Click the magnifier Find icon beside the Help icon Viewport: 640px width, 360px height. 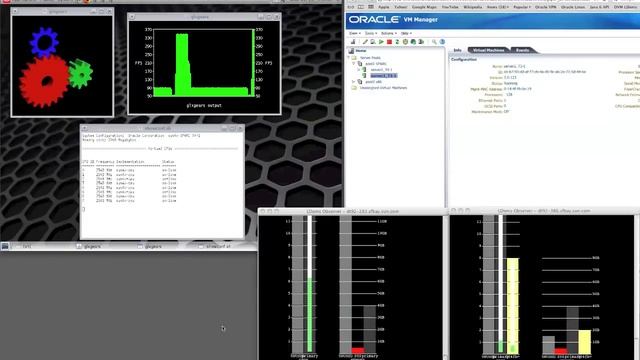click(434, 42)
